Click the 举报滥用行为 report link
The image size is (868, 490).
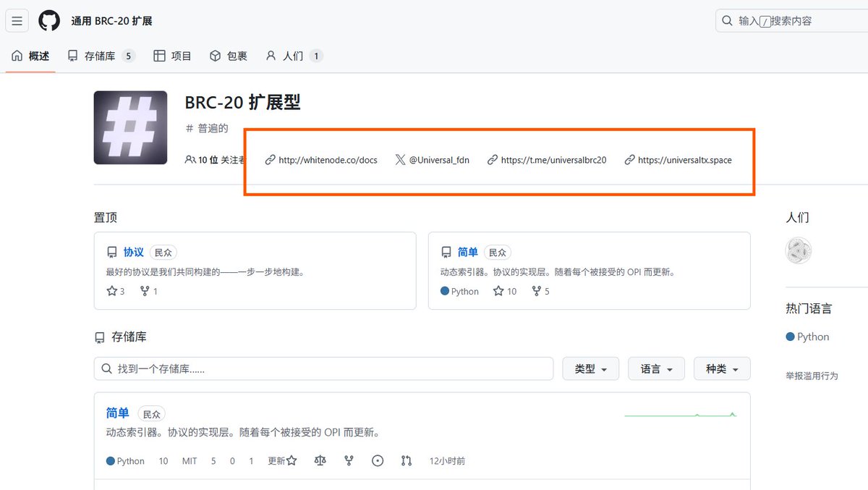(x=812, y=376)
